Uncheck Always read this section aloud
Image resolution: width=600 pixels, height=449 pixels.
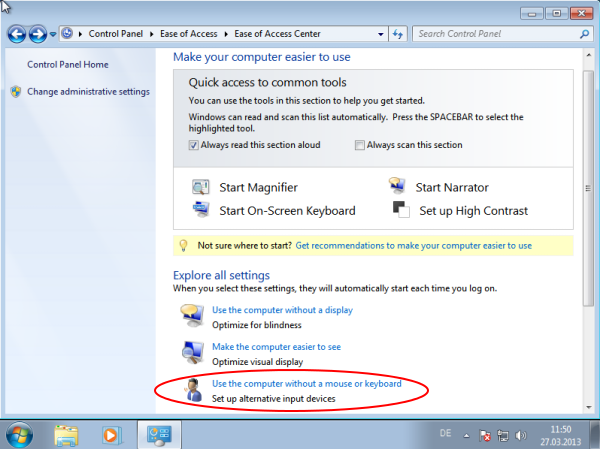click(193, 145)
